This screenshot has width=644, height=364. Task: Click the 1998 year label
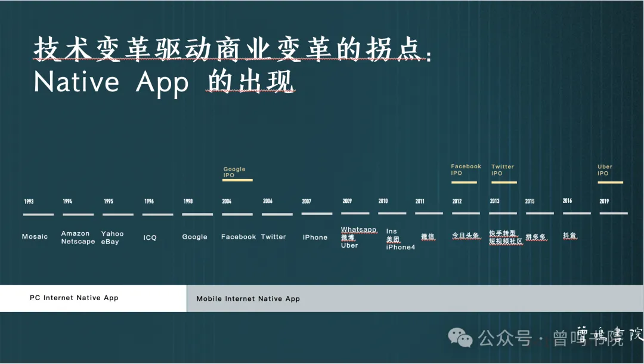tap(188, 201)
